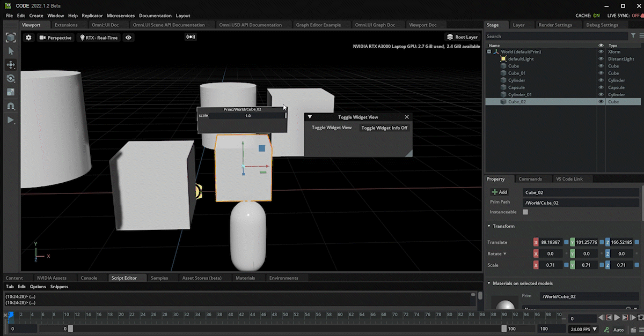Image resolution: width=644 pixels, height=336 pixels.
Task: Click the viewport streaming broadcast icon
Action: coord(190,38)
